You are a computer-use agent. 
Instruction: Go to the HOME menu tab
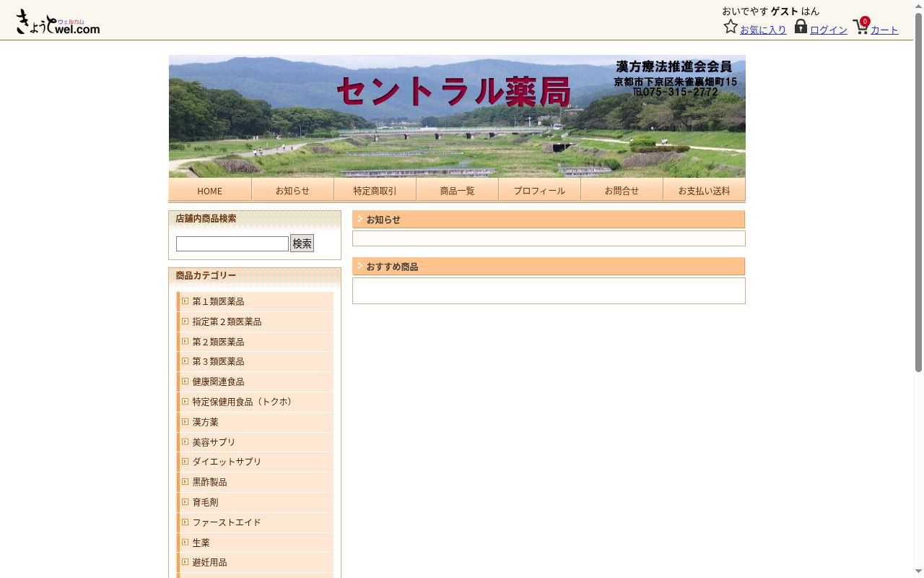point(210,190)
